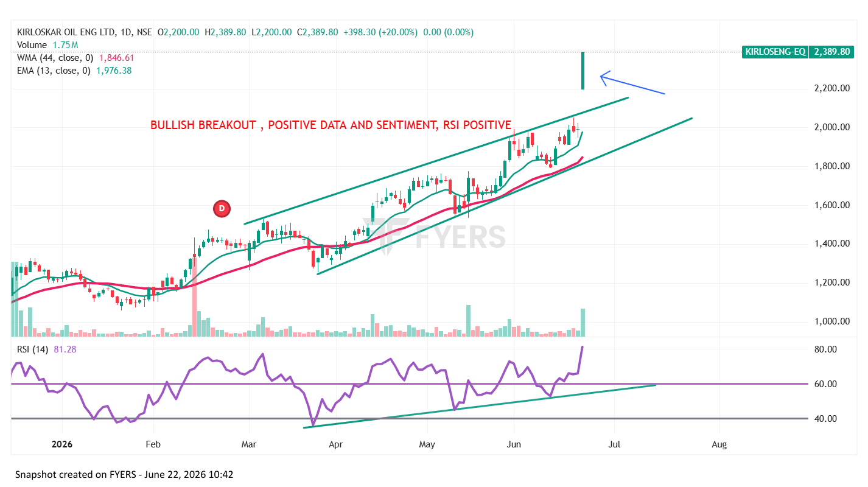Click the 2,000.00 price axis label

pyautogui.click(x=832, y=127)
